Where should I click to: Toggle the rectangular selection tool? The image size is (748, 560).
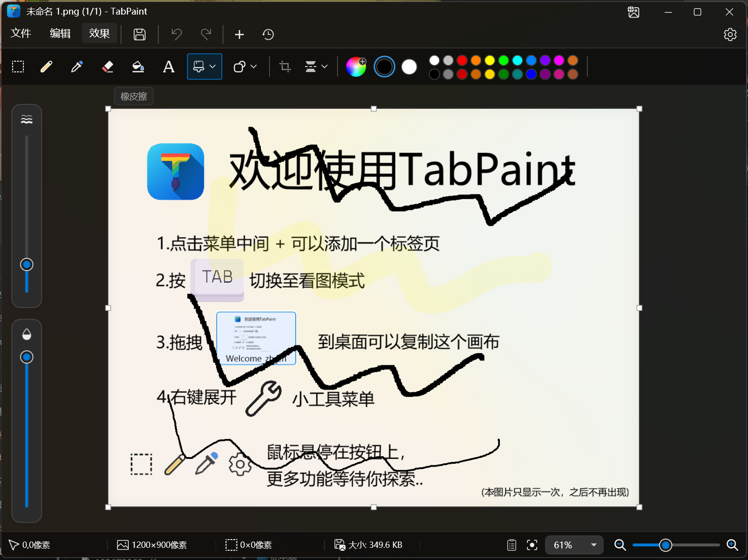click(18, 67)
